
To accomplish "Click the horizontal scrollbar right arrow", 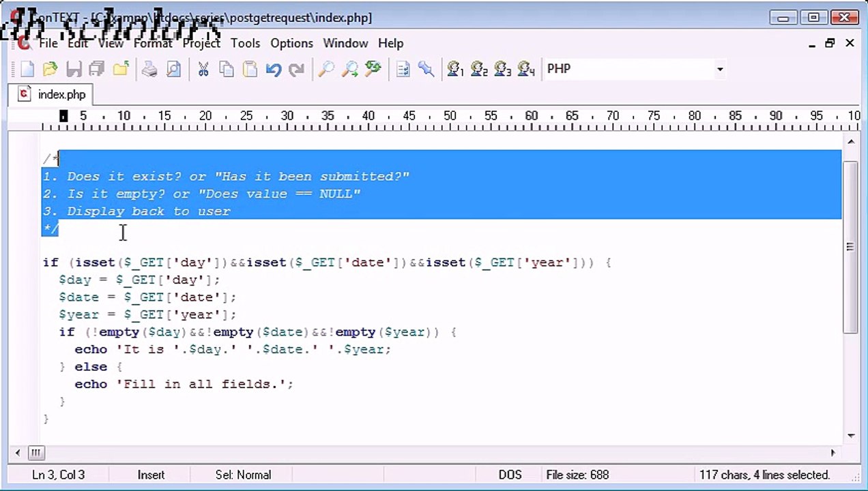I will 833,452.
